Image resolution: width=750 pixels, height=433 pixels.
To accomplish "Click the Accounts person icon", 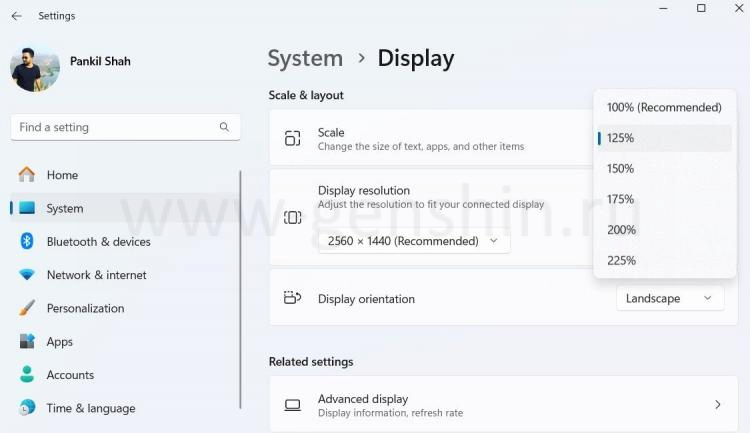I will 27,374.
